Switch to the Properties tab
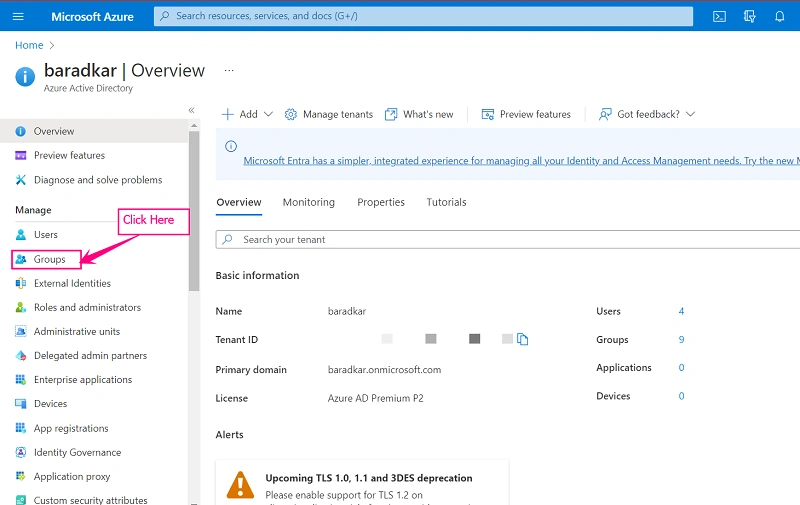Screen dimensions: 800x505 381,203
